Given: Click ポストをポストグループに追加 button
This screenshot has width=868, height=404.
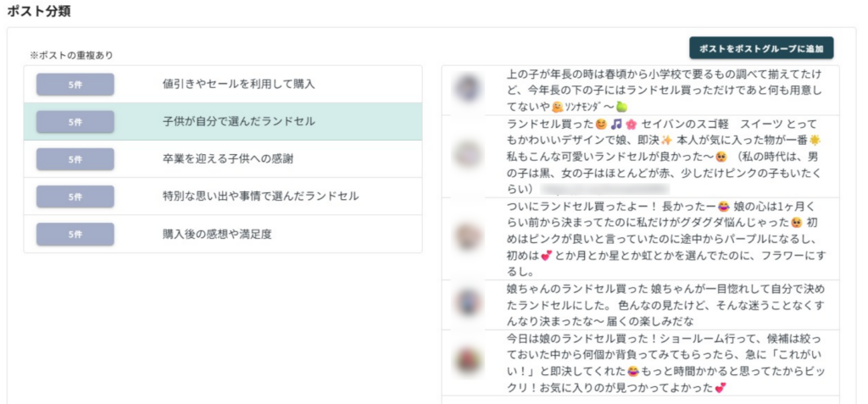Looking at the screenshot, I should (x=761, y=48).
